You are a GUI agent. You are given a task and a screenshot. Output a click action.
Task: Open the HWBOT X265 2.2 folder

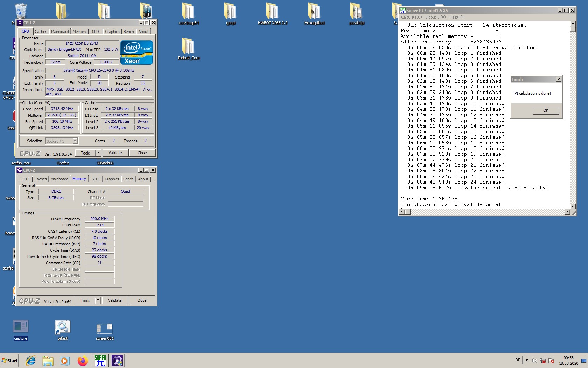tap(272, 14)
